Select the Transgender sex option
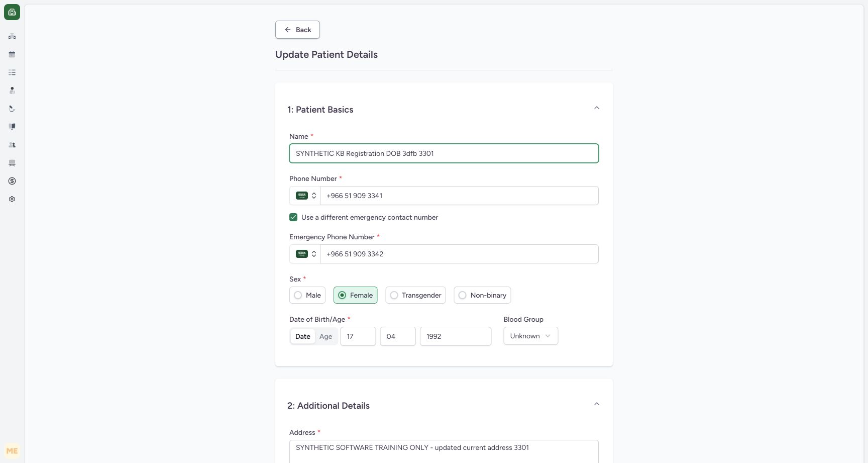Screen dimensions: 868x463 point(415,295)
